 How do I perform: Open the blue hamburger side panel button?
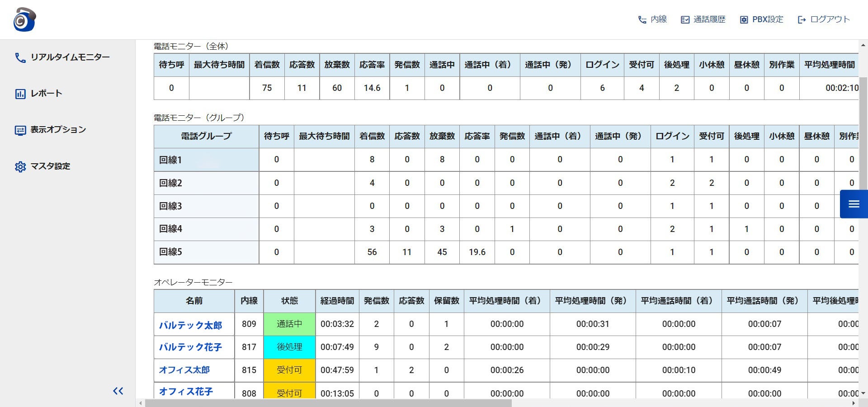[x=854, y=204]
